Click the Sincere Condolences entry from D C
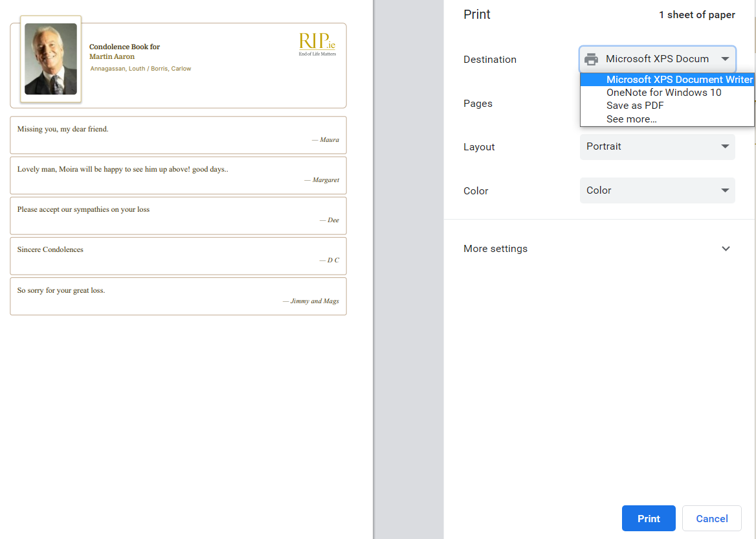Image resolution: width=756 pixels, height=539 pixels. tap(178, 255)
